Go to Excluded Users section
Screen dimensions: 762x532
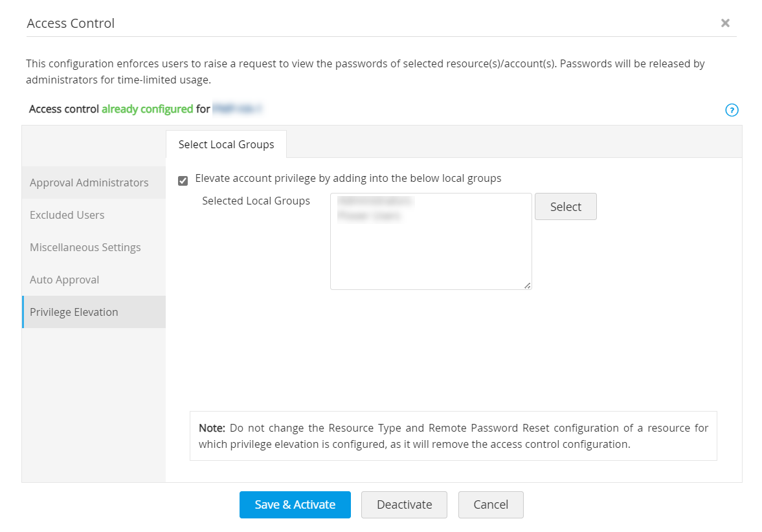tap(67, 215)
